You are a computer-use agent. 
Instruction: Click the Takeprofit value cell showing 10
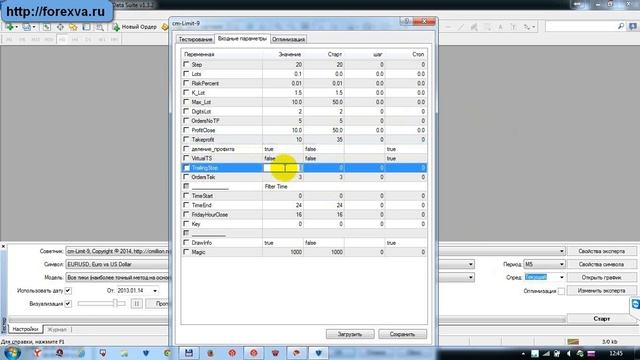pos(282,140)
